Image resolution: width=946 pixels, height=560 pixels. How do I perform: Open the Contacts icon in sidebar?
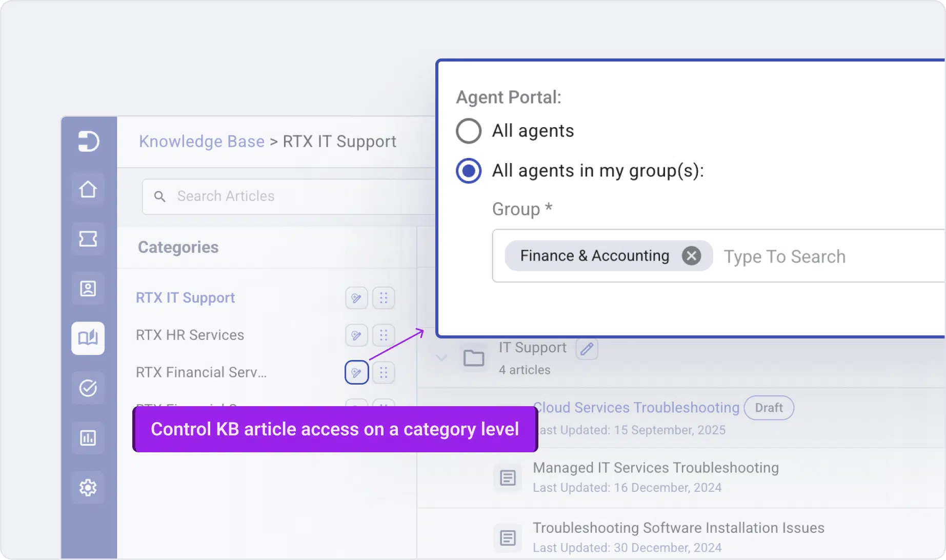pos(88,289)
